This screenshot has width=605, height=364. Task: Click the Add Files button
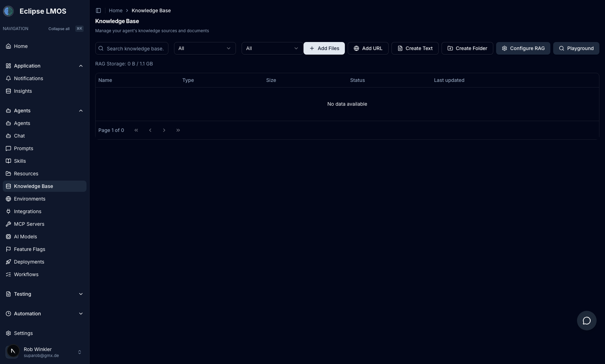(x=324, y=48)
